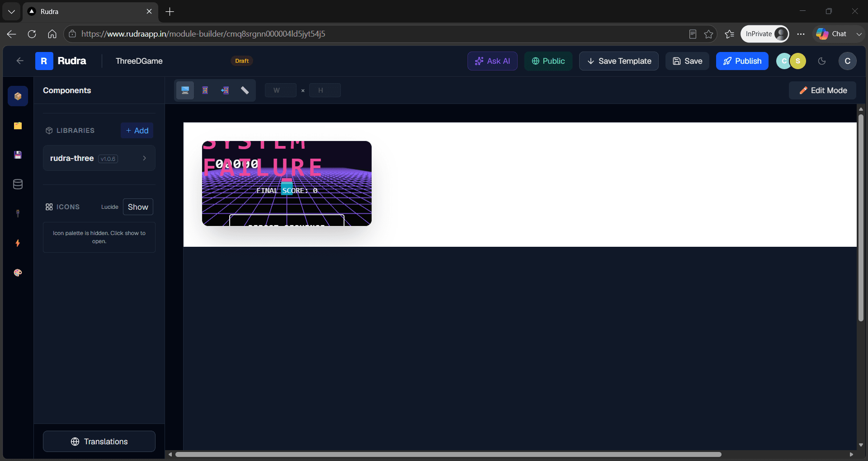Open the plug connector sidebar icon
Screen dimensions: 868x461
18,214
